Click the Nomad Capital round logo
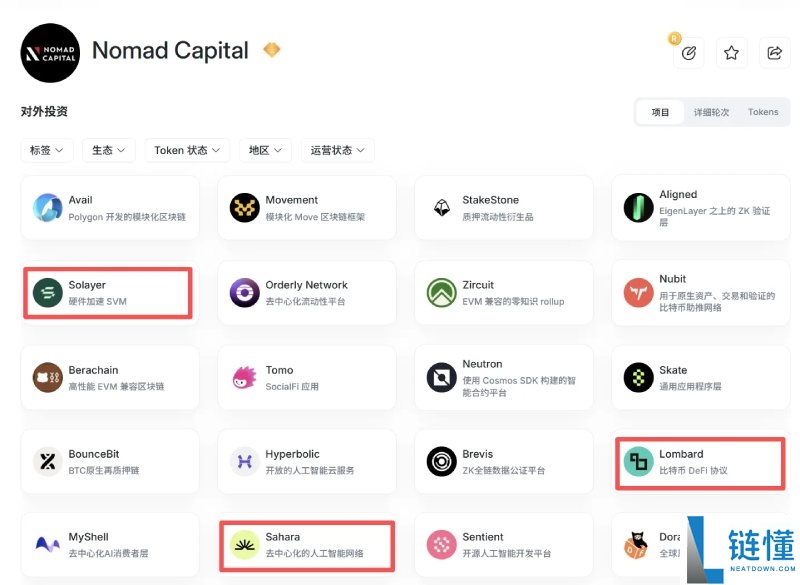Screen dimensions: 800x585 click(x=50, y=53)
